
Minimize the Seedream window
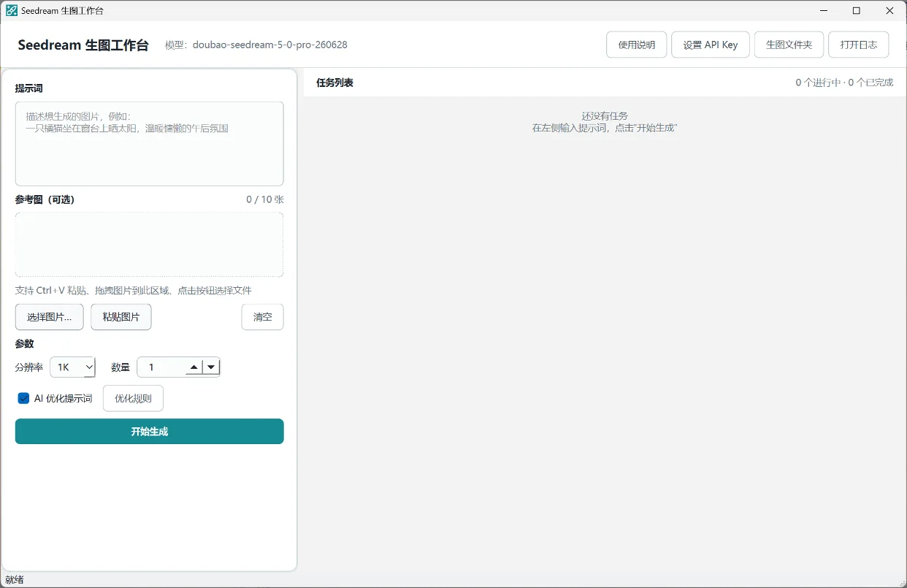coord(823,11)
